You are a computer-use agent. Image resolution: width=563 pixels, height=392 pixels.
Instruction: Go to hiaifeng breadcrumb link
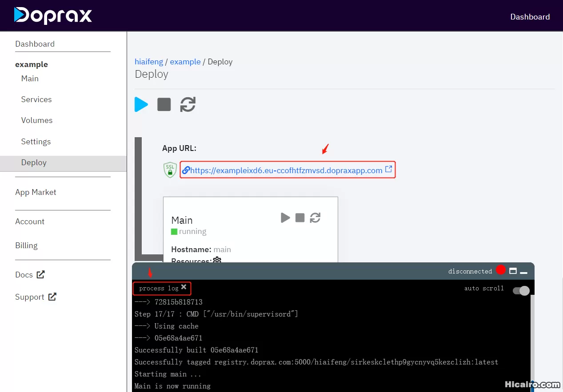pyautogui.click(x=149, y=62)
